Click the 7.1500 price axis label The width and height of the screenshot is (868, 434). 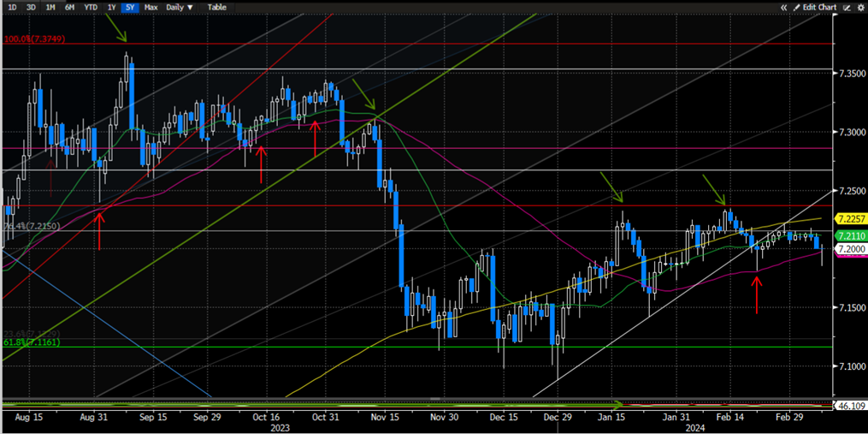851,307
